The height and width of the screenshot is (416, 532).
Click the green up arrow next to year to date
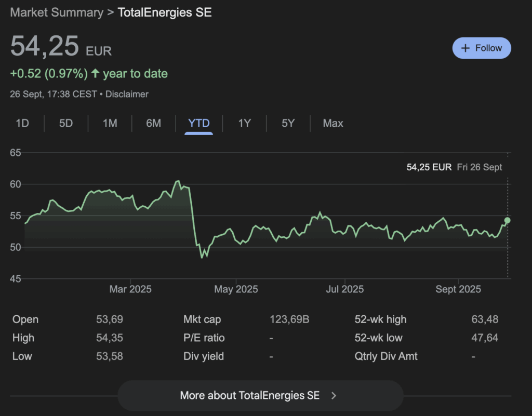(96, 73)
